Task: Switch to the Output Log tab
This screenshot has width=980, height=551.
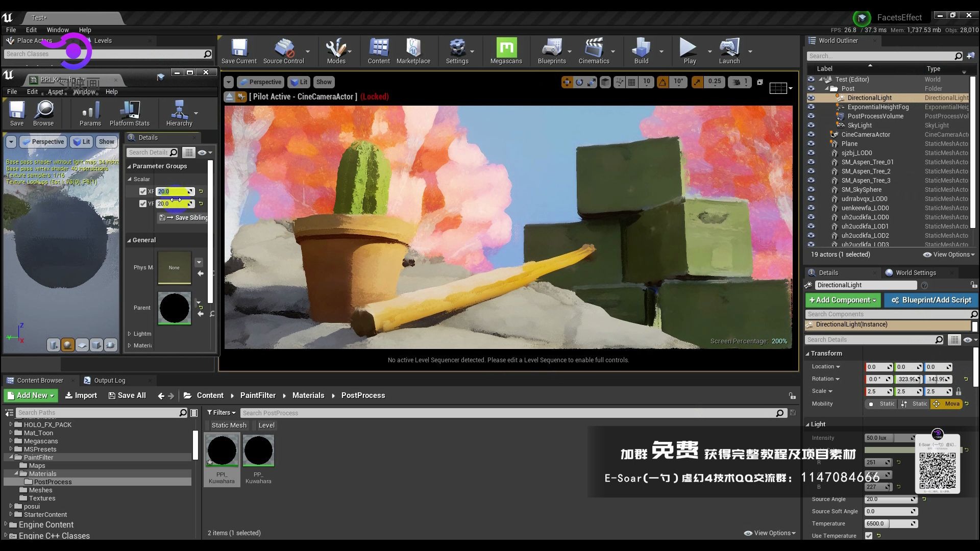Action: click(109, 381)
